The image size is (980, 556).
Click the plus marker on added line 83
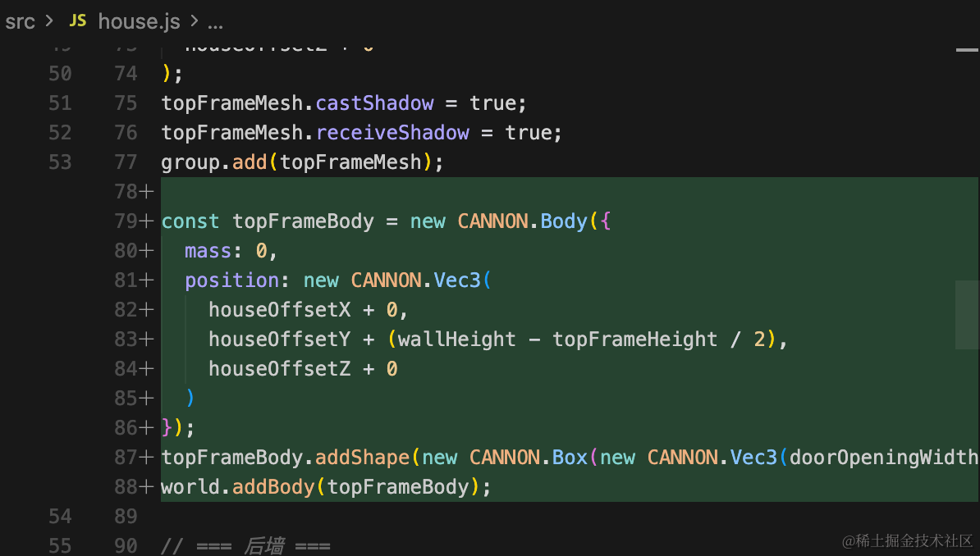tap(146, 340)
